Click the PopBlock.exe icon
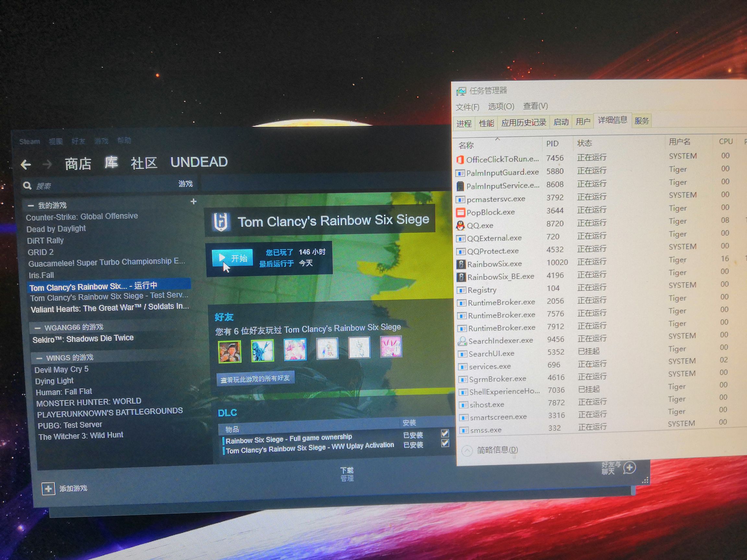 tap(460, 212)
